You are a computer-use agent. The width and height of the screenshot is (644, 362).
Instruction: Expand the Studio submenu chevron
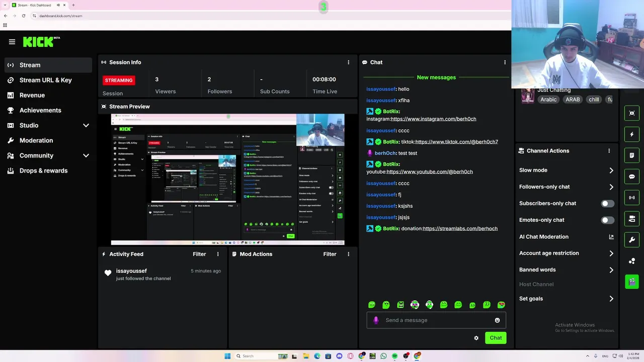[x=86, y=125]
